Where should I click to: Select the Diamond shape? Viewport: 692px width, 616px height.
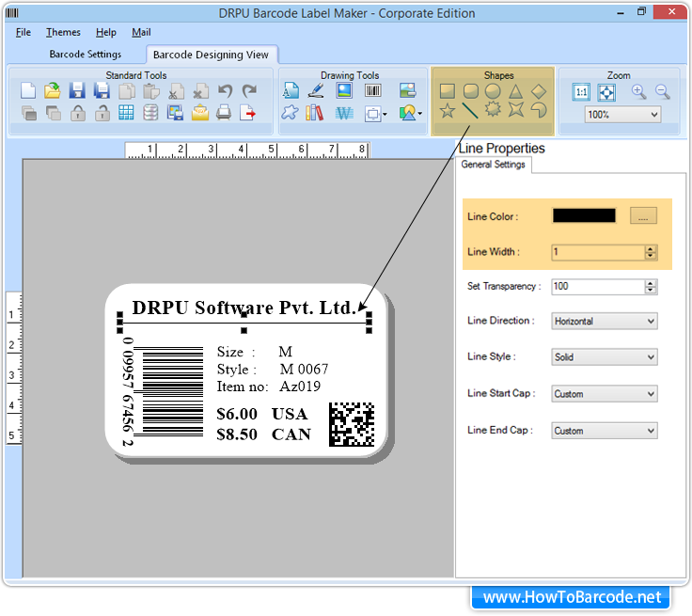point(539,91)
